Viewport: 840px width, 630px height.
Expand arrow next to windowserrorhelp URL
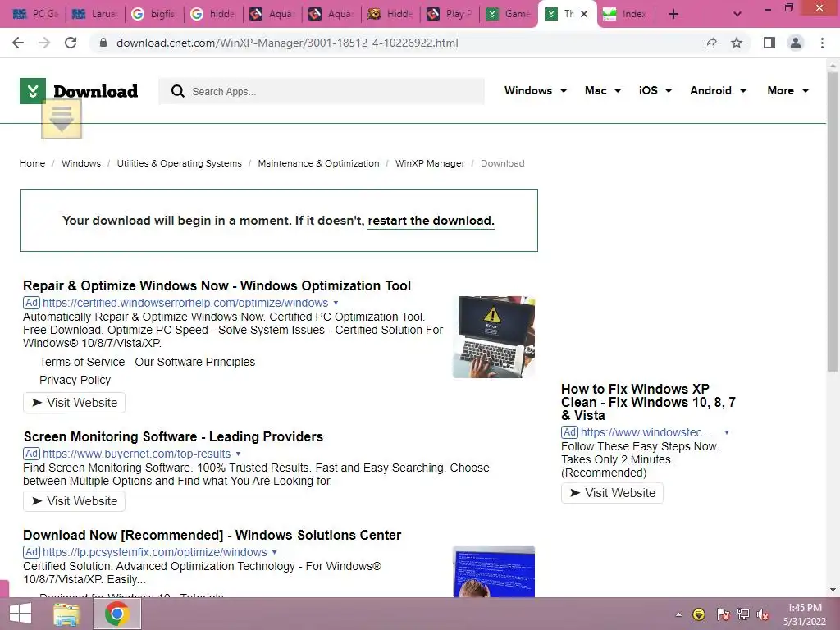click(336, 304)
